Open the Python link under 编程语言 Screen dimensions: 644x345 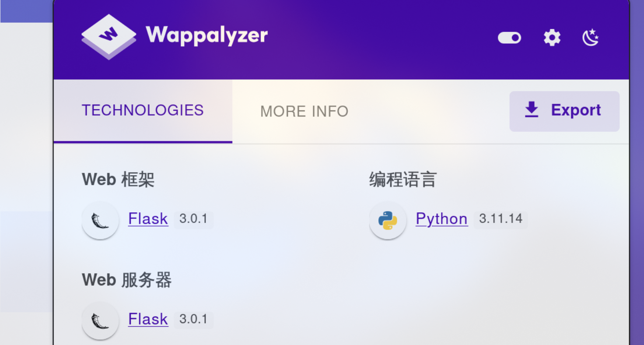pos(441,219)
